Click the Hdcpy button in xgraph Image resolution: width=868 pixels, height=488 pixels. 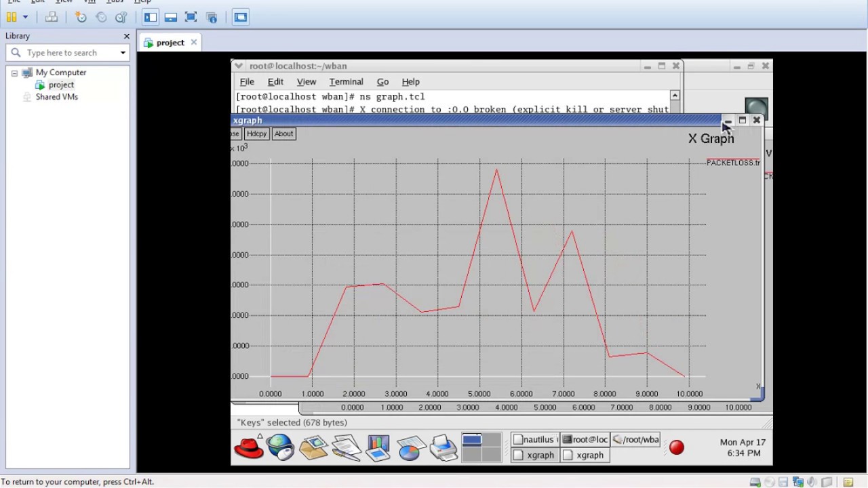click(256, 134)
